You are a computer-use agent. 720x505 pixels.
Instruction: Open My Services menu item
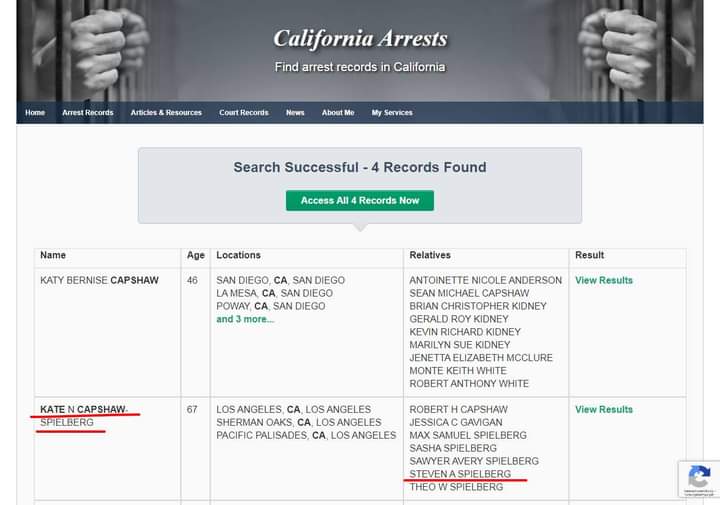coord(392,113)
